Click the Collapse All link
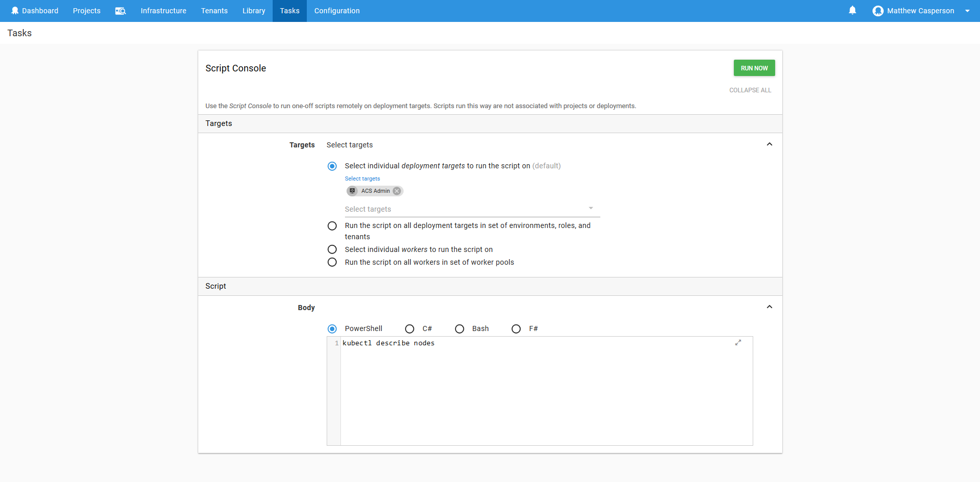Screen dimensions: 980x482 pos(750,90)
